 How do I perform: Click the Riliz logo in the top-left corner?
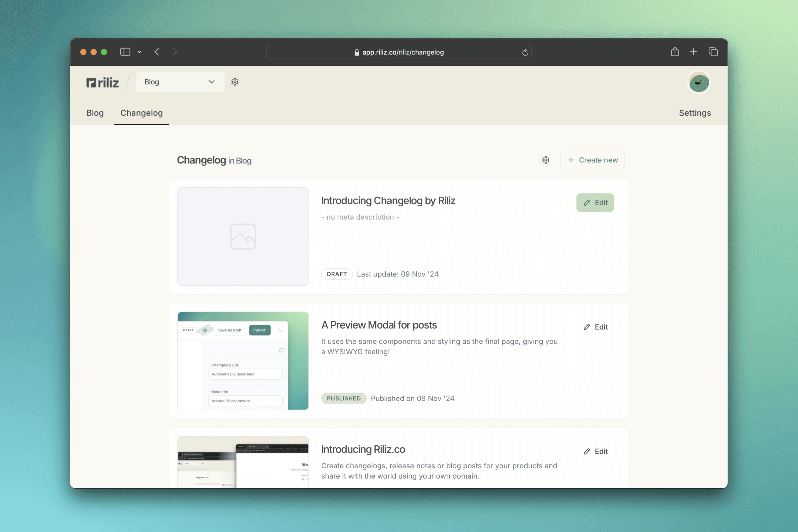click(x=103, y=82)
